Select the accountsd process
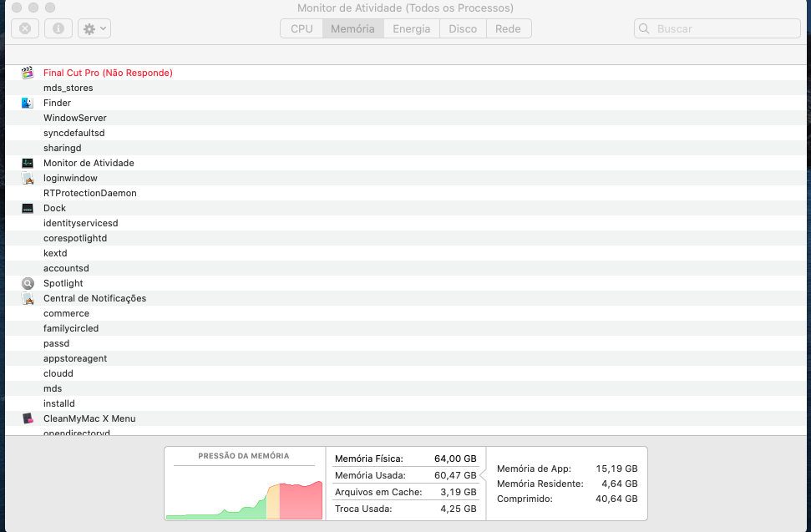 [66, 268]
